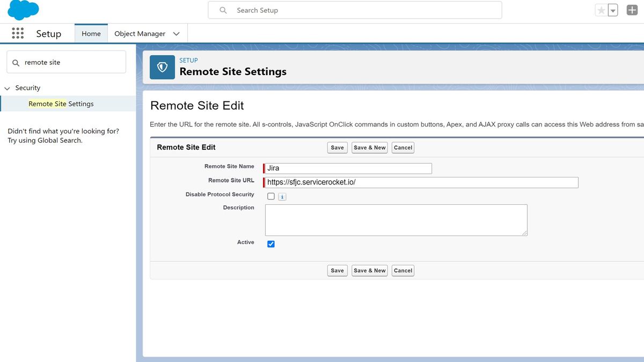
Task: Enable the Disable Protocol Security checkbox
Action: tap(270, 196)
